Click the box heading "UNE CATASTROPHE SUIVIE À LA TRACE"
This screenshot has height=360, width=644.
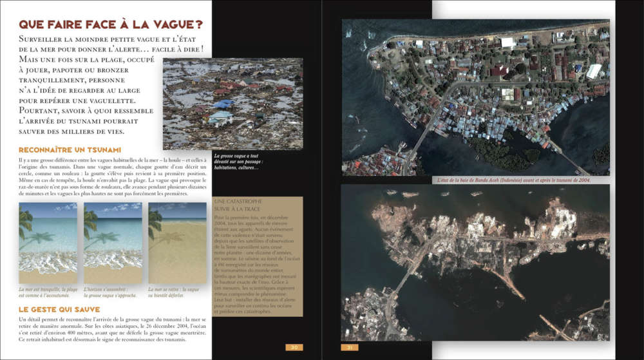tap(238, 205)
